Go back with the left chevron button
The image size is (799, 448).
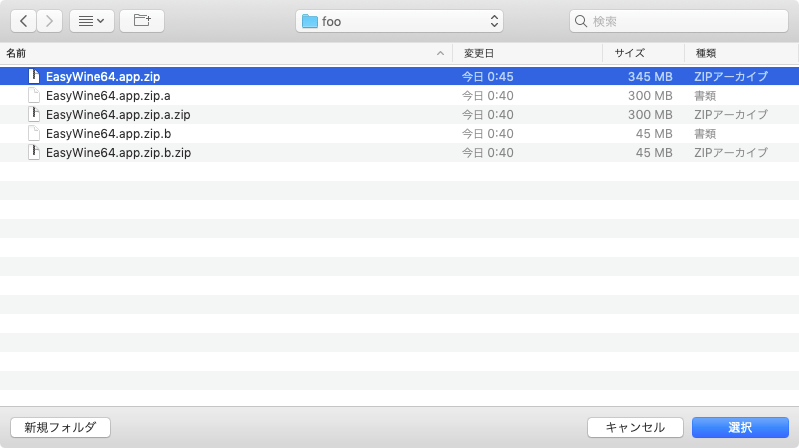tap(23, 21)
